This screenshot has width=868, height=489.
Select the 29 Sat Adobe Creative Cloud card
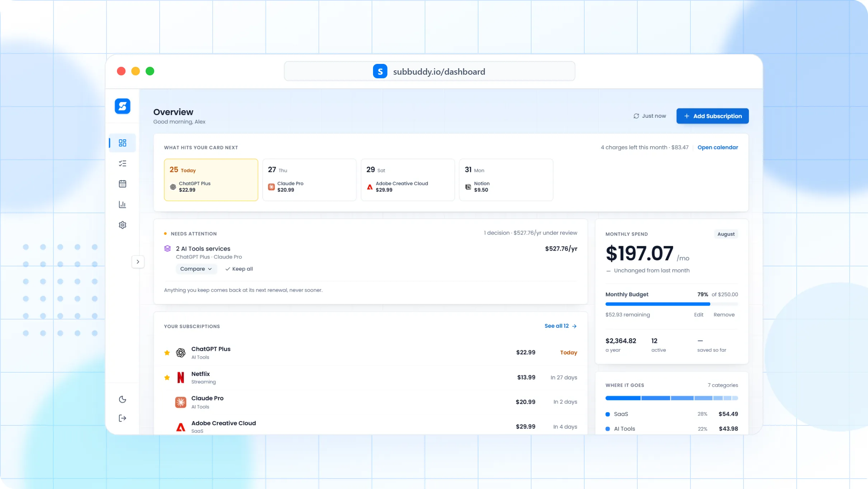(x=407, y=180)
